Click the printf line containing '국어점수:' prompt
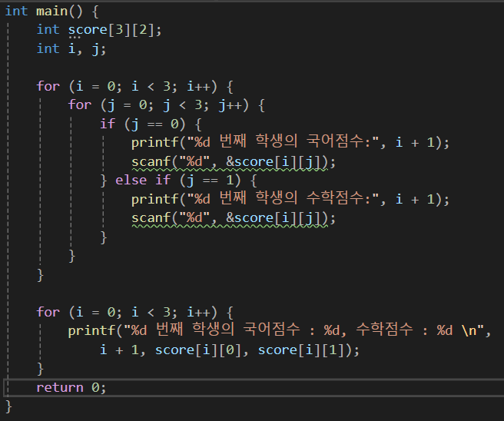Viewport: 504px width, 421px height. (x=290, y=142)
